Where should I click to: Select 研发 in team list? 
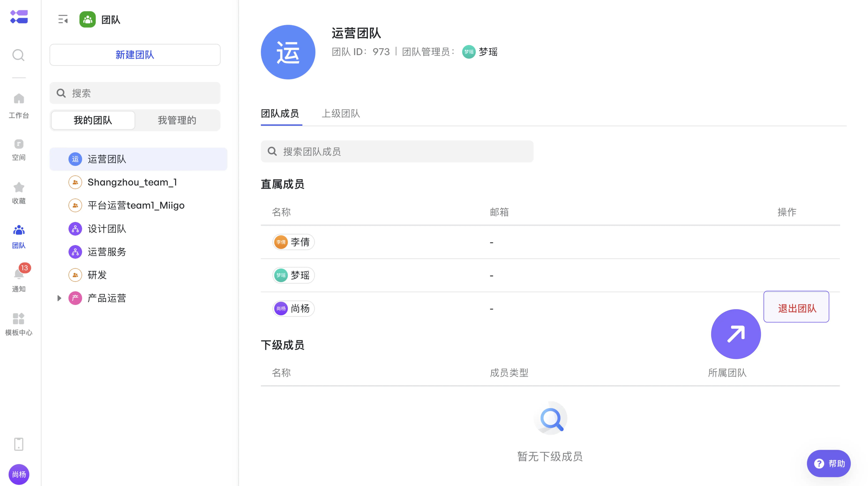tap(139, 275)
